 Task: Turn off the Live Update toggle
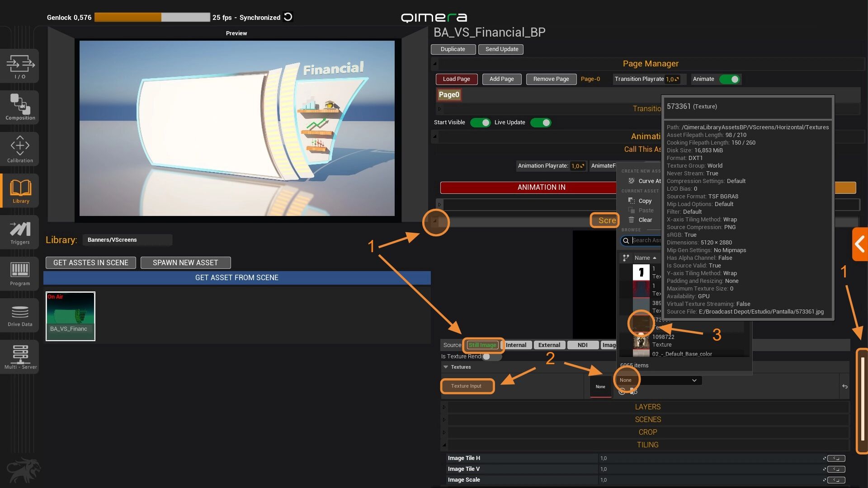[541, 122]
